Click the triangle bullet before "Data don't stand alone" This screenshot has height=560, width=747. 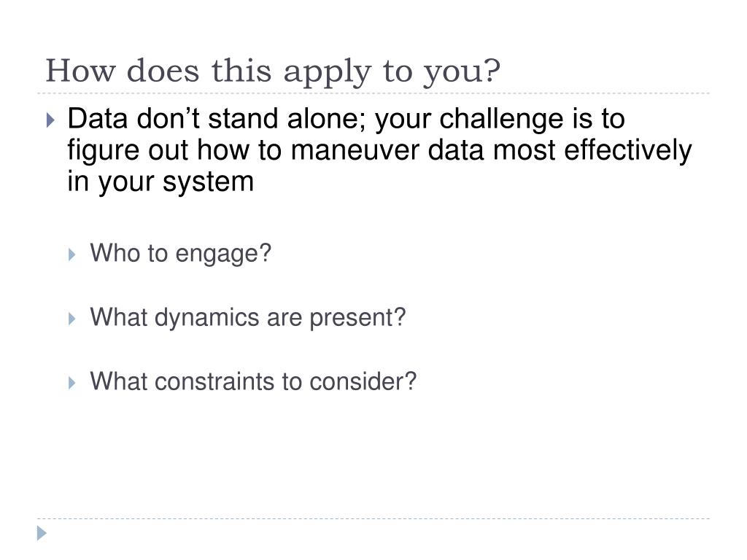pos(50,120)
